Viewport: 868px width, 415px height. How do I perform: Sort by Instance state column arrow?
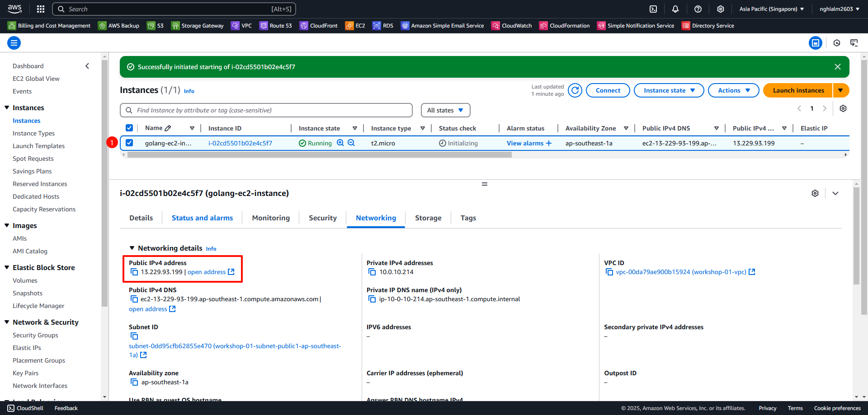[355, 128]
